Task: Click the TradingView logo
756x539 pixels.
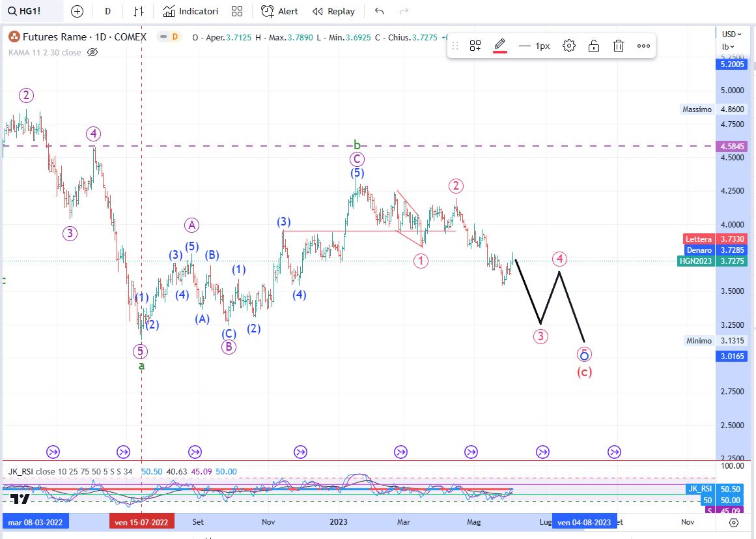Action: tap(20, 499)
